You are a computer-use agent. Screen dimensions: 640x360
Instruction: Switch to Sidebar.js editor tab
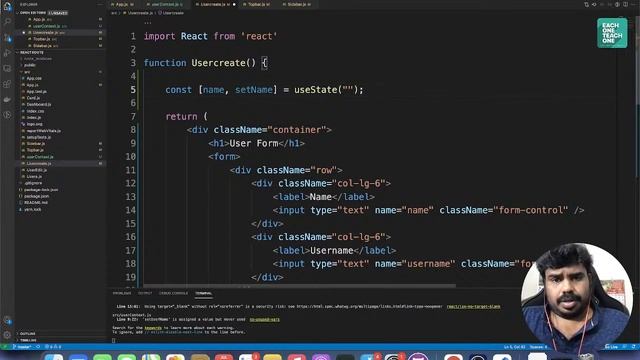pyautogui.click(x=298, y=4)
